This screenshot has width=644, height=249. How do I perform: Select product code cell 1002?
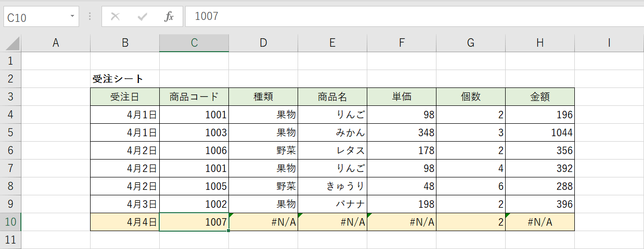194,204
